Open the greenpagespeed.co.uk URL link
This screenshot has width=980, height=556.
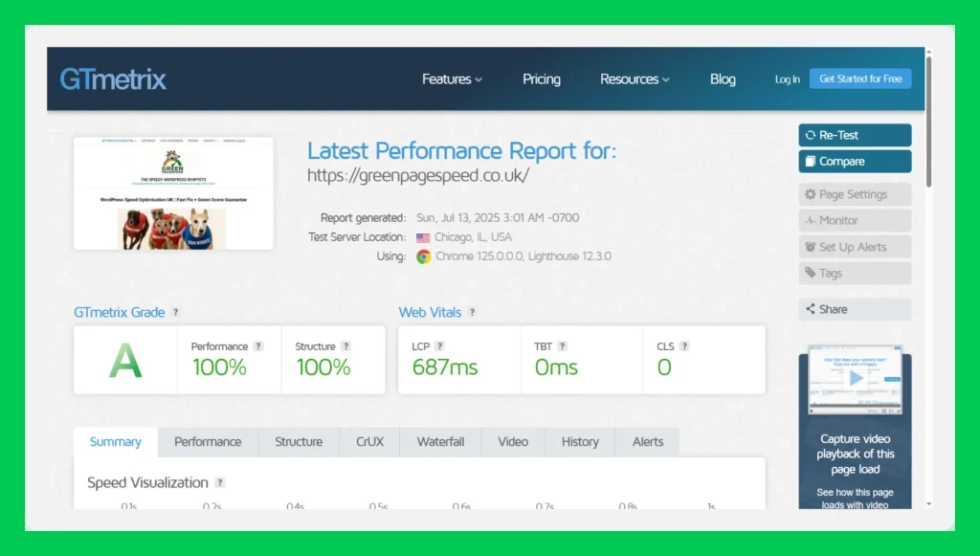point(418,175)
